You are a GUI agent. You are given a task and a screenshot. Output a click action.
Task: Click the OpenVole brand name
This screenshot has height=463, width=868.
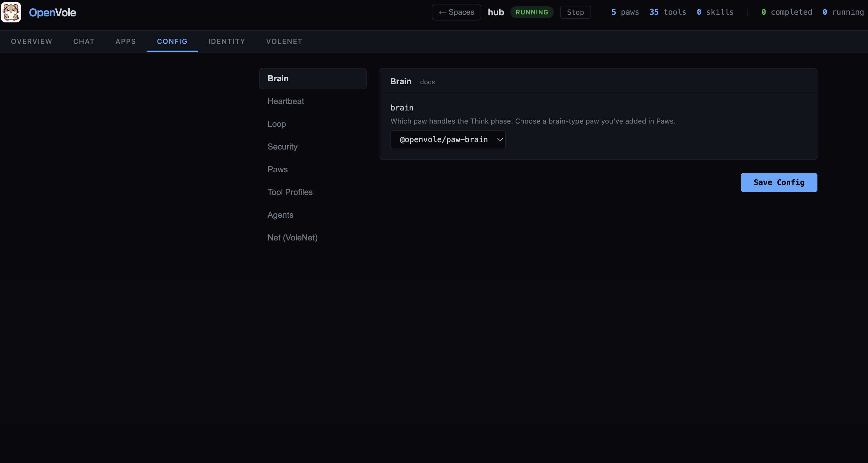point(52,12)
